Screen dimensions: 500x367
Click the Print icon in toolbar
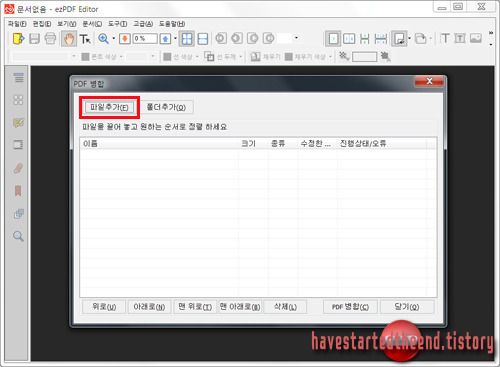pos(50,39)
